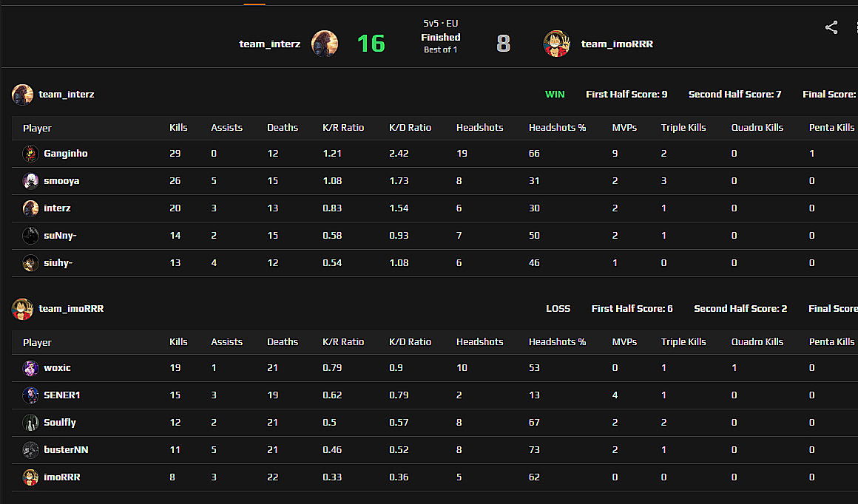Viewport: 858px width, 504px height.
Task: Open interz's player profile
Action: 57,208
